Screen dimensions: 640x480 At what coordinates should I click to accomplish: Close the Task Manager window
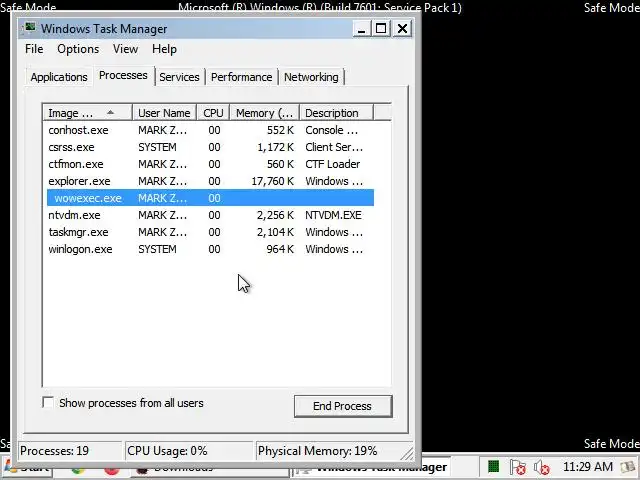click(402, 29)
